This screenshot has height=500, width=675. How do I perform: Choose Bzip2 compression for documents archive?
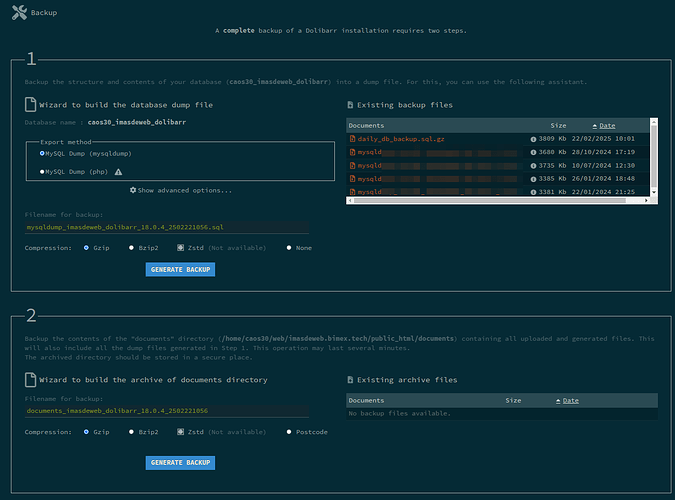click(x=131, y=432)
